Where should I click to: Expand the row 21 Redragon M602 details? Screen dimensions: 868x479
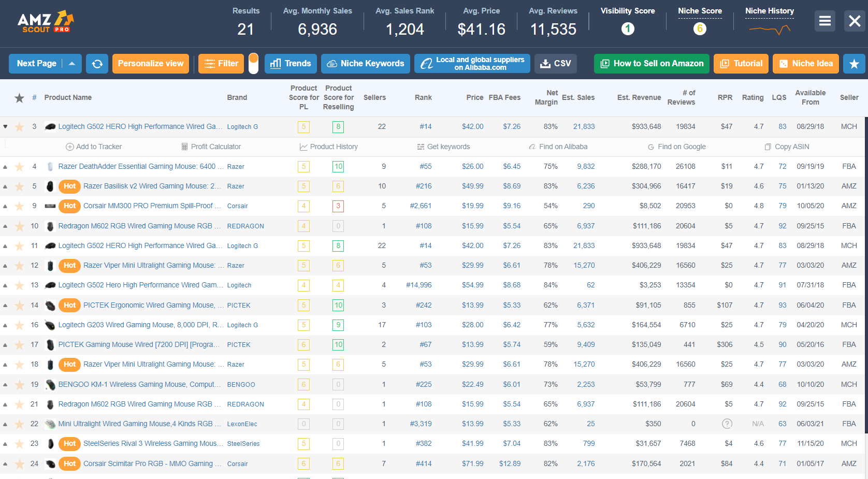(5, 404)
